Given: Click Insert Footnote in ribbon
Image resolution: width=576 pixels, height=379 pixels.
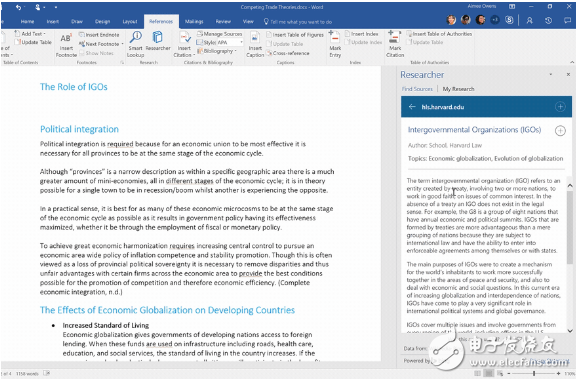Looking at the screenshot, I should [x=66, y=45].
